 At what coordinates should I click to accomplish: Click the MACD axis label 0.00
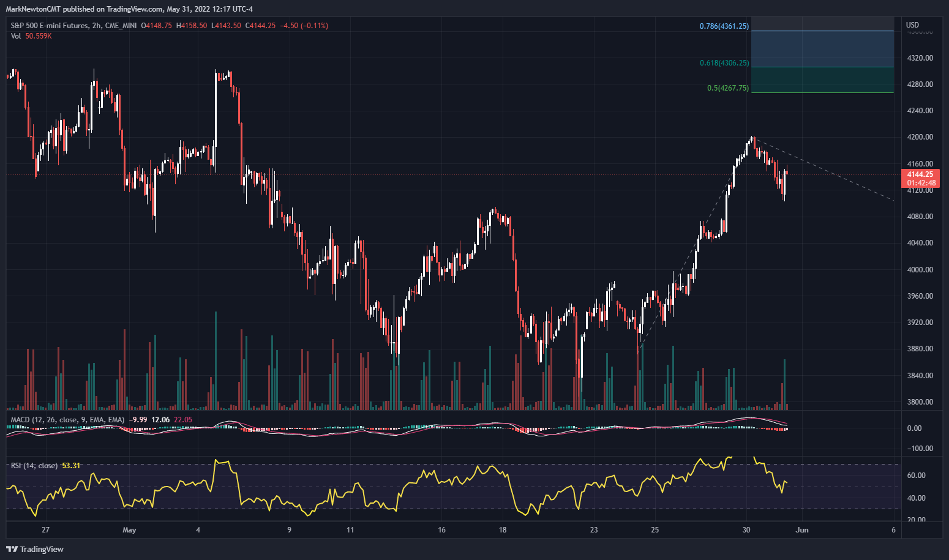pyautogui.click(x=914, y=428)
